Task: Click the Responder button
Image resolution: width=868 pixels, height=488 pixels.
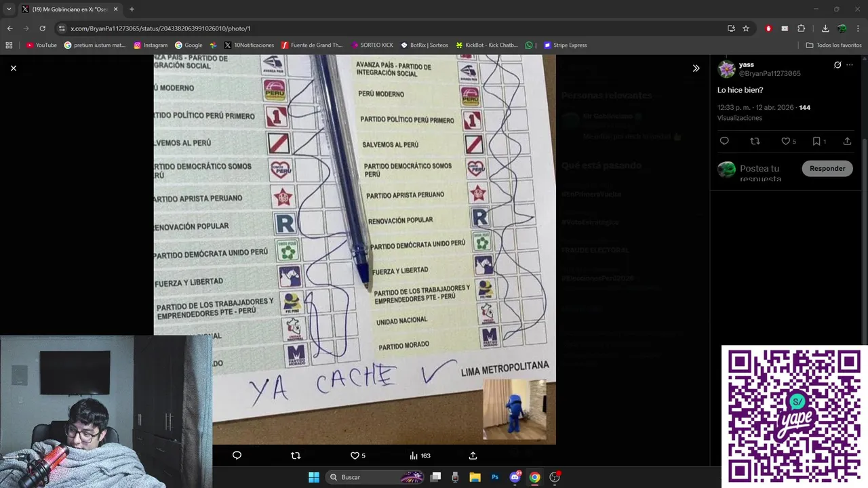Action: (x=827, y=168)
